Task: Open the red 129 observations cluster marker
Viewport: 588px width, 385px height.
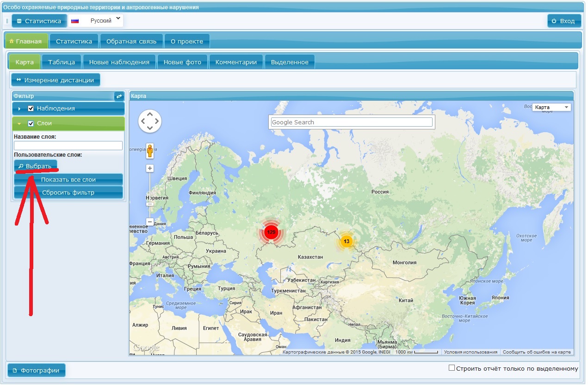Action: (271, 232)
